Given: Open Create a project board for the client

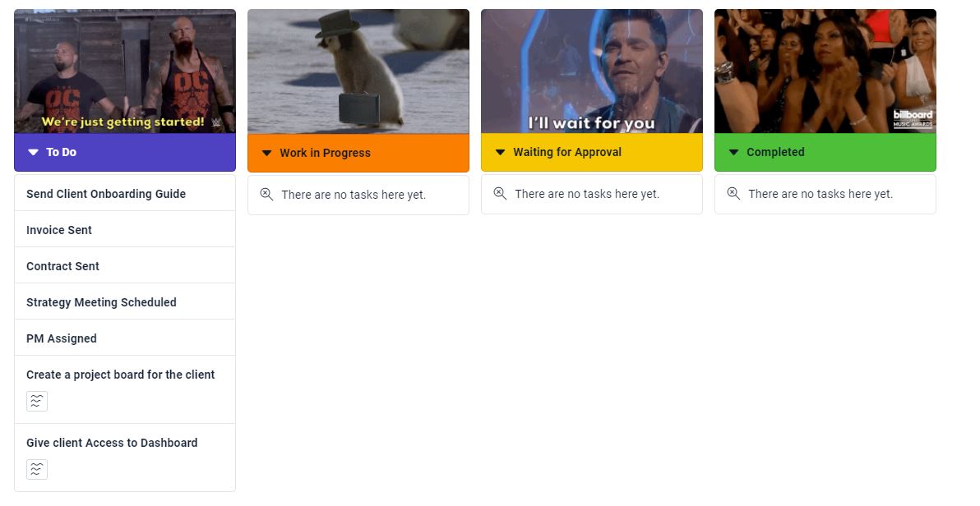Looking at the screenshot, I should coord(125,390).
